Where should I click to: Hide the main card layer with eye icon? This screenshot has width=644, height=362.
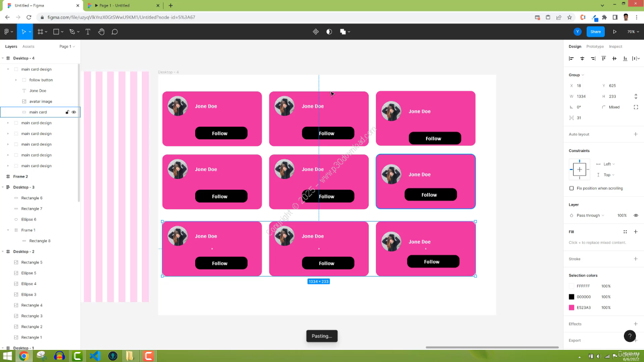tap(74, 112)
